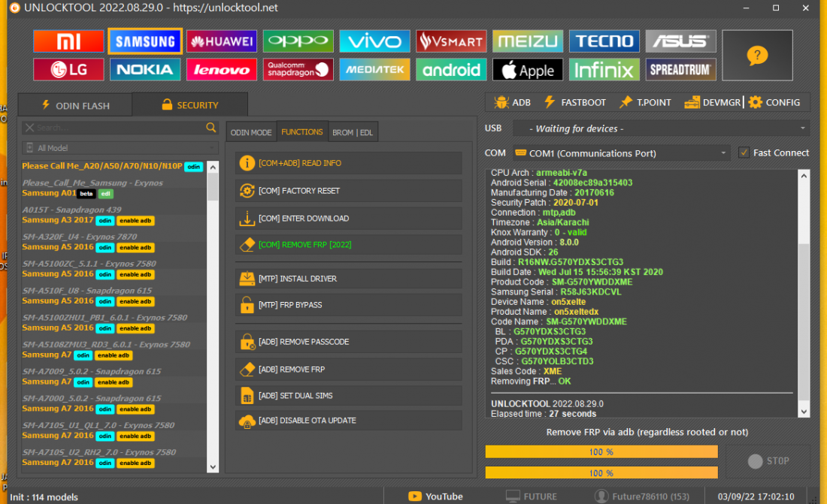Select Please Call Me_A20/A50/A70/N10/N10P model
The image size is (827, 504).
[114, 166]
